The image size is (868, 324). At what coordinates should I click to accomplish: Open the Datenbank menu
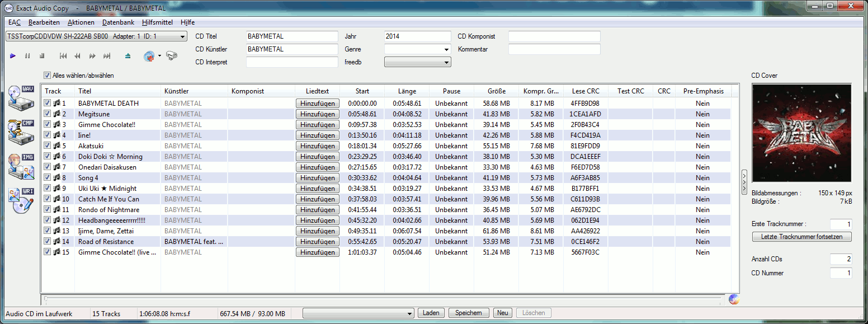(118, 22)
